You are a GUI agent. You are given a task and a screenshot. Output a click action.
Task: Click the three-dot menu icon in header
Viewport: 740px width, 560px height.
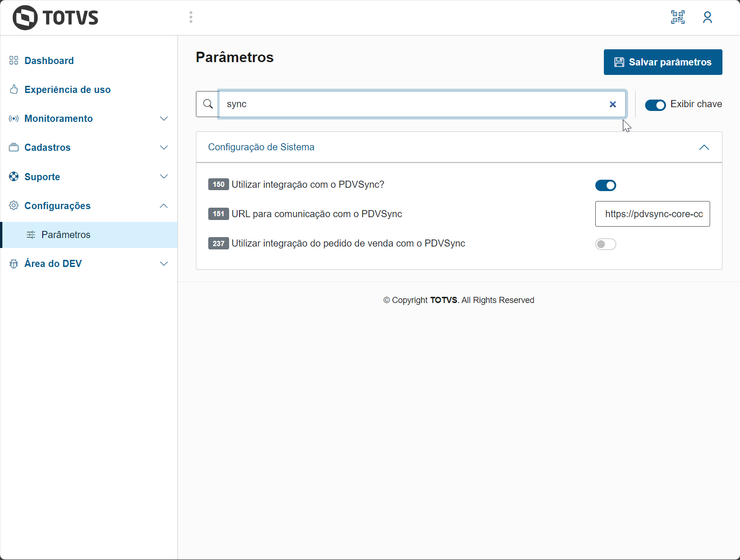point(191,18)
